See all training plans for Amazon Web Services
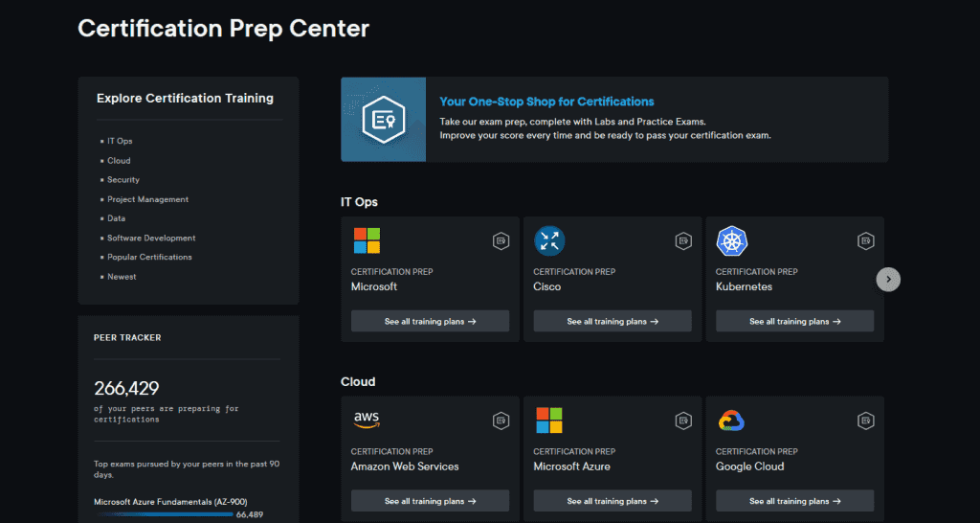This screenshot has width=980, height=523. click(x=430, y=501)
